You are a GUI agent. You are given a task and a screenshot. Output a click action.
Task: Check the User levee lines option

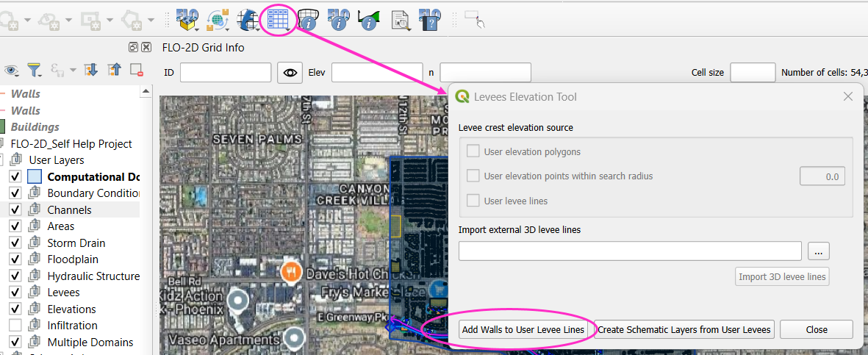coord(473,201)
